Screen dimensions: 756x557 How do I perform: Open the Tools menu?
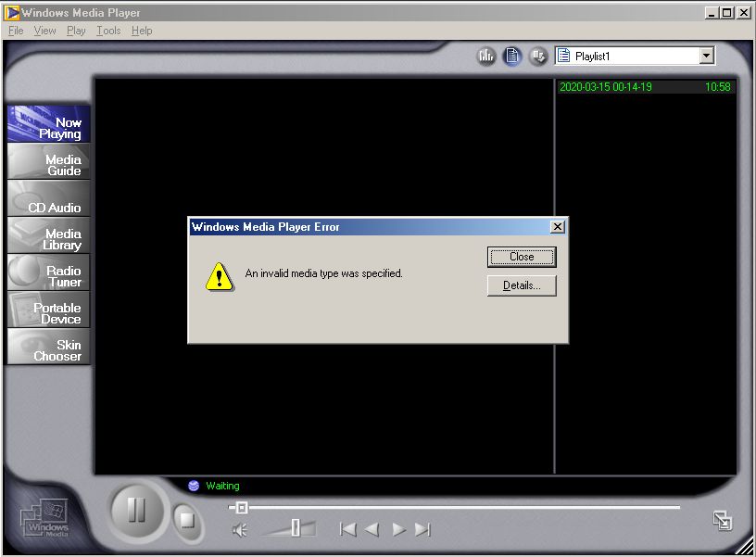coord(108,31)
